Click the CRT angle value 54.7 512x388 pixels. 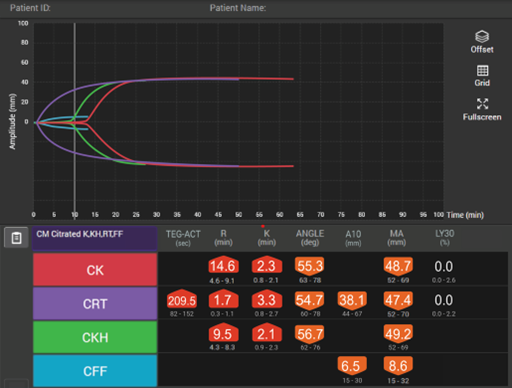pyautogui.click(x=309, y=300)
